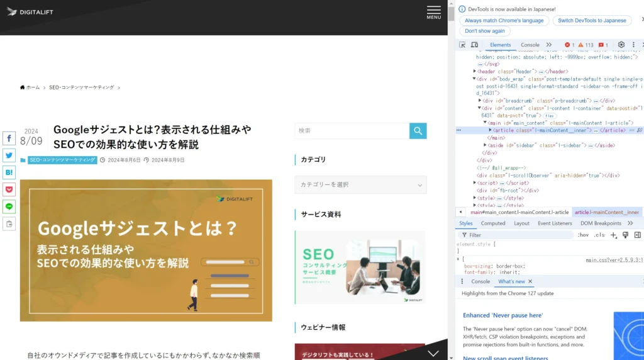Share the article via LINE
Viewport: 644px width, 360px height.
(9, 206)
